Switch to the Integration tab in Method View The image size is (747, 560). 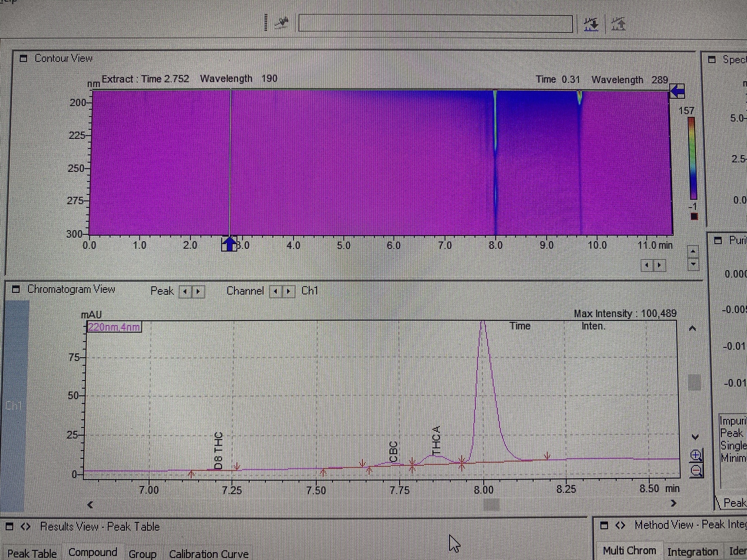(692, 552)
